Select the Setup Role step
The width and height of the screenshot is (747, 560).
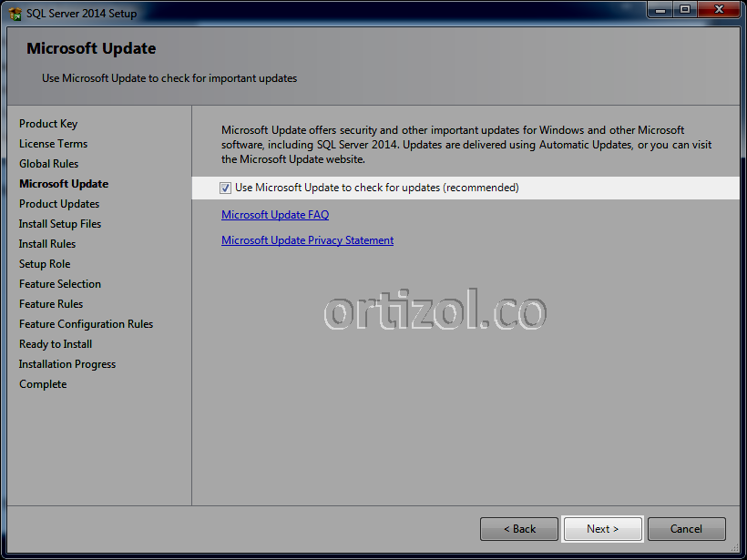coord(45,264)
